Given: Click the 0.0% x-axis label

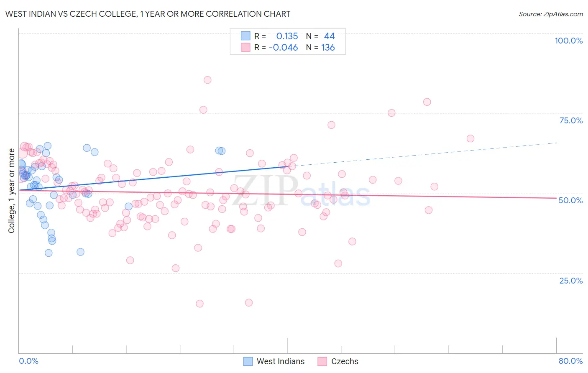Looking at the screenshot, I should [x=28, y=361].
